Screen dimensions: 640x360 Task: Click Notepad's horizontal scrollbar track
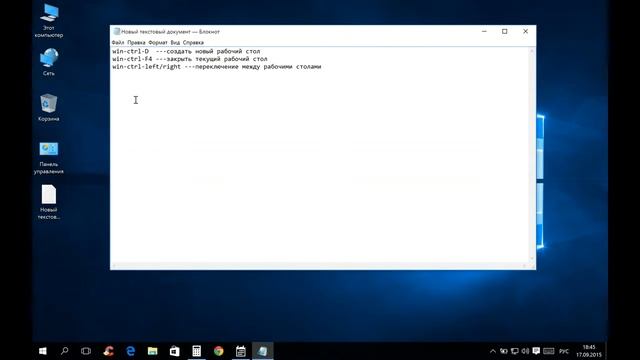tap(319, 266)
